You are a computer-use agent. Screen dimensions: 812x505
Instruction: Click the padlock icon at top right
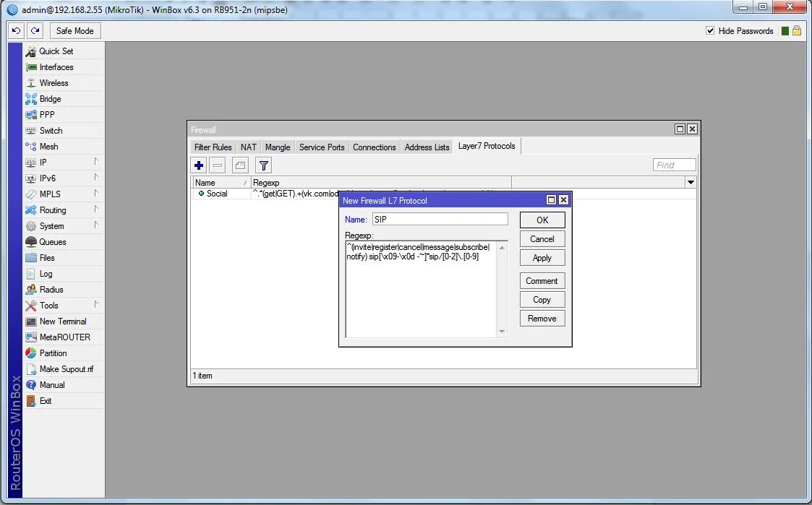(x=797, y=31)
